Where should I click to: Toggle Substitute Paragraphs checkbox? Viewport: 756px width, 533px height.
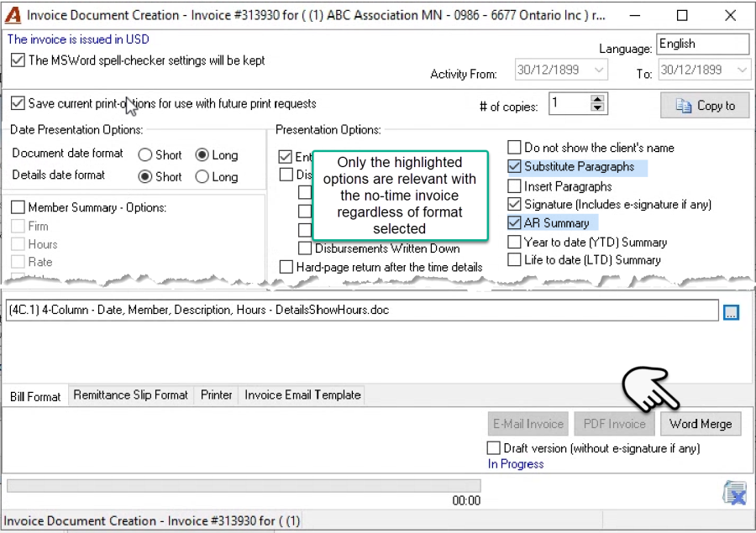(x=514, y=166)
